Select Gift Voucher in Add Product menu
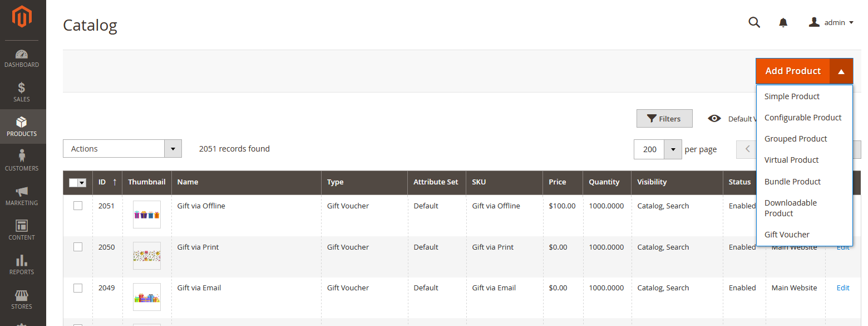The image size is (868, 326). pos(787,235)
